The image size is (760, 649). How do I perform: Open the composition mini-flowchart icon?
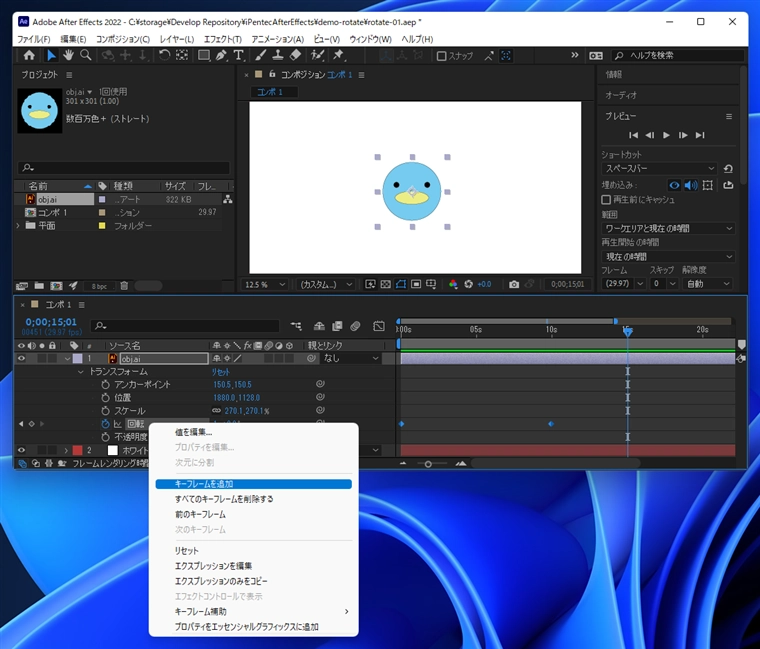tap(296, 326)
